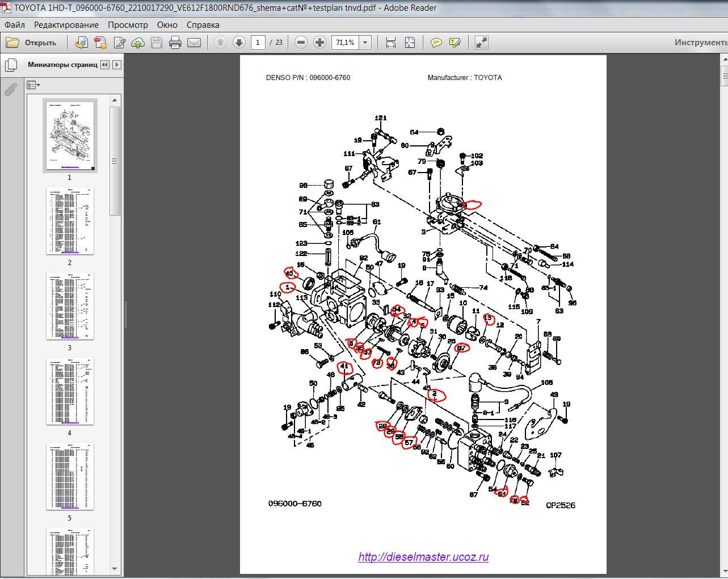Click the document scrollbar grip at right

coord(725,75)
